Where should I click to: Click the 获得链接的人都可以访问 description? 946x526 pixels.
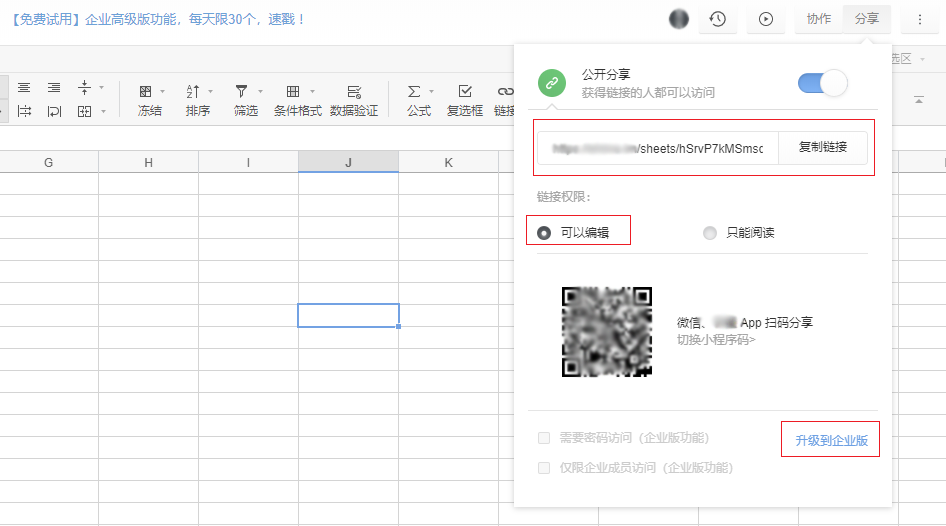(648, 93)
